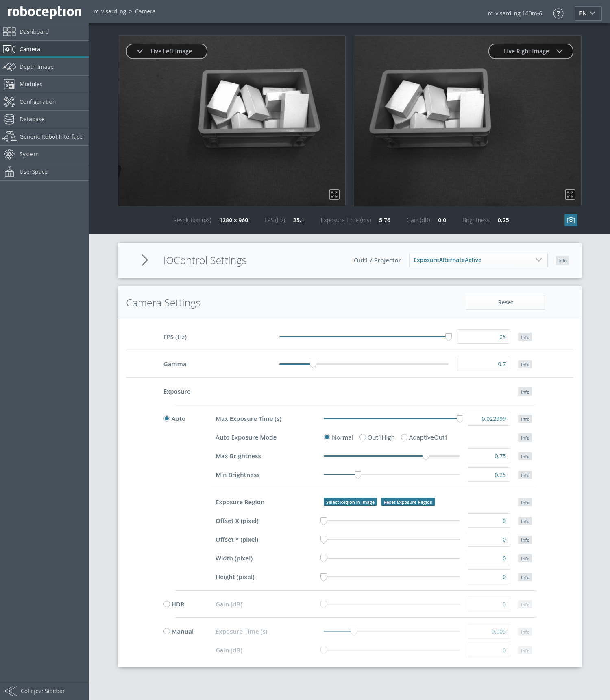Enlarge the right image with fullscreen icon
This screenshot has height=700, width=610.
[x=570, y=195]
